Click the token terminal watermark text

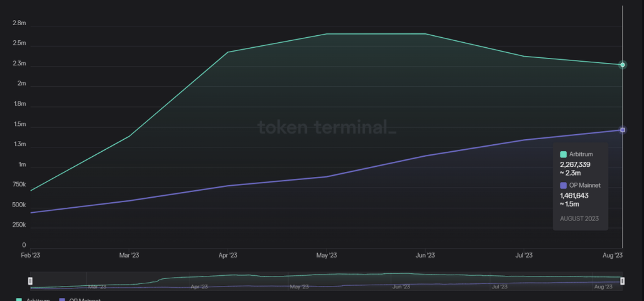coord(327,128)
